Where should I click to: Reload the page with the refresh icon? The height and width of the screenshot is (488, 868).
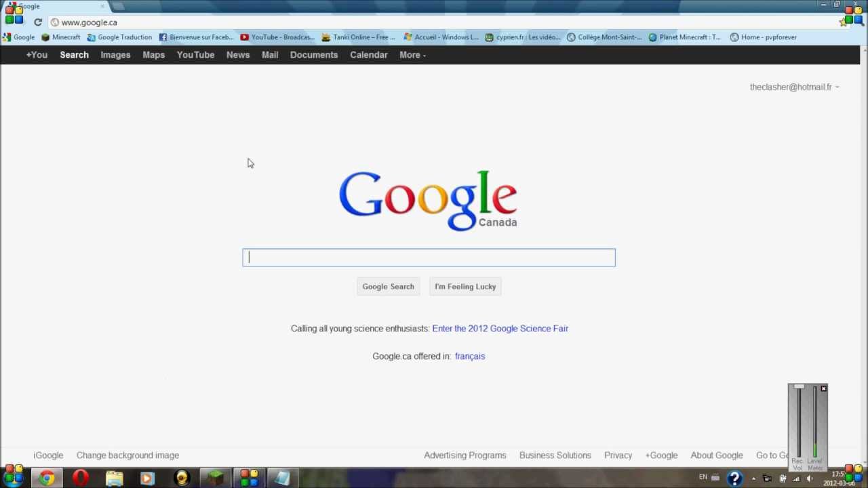pos(38,22)
